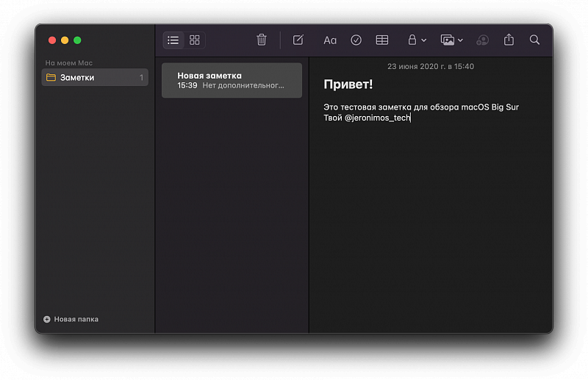
Task: Click the 23 июня 2020 date label
Action: click(x=430, y=66)
